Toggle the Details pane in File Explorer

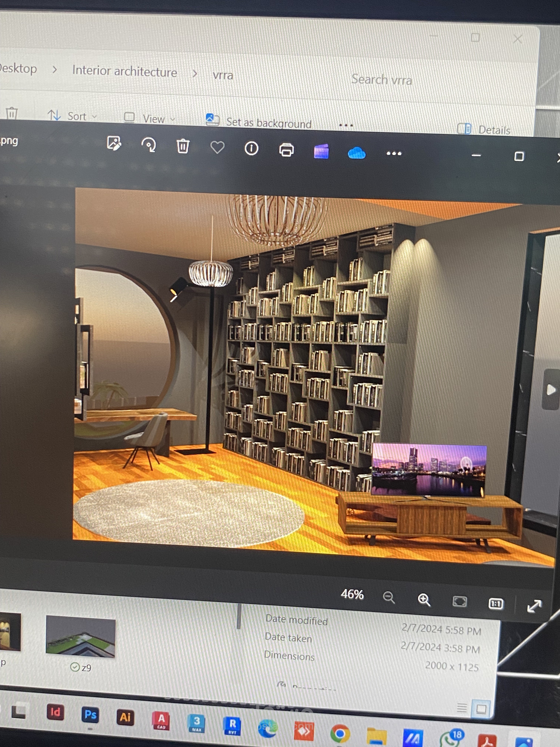(x=484, y=129)
